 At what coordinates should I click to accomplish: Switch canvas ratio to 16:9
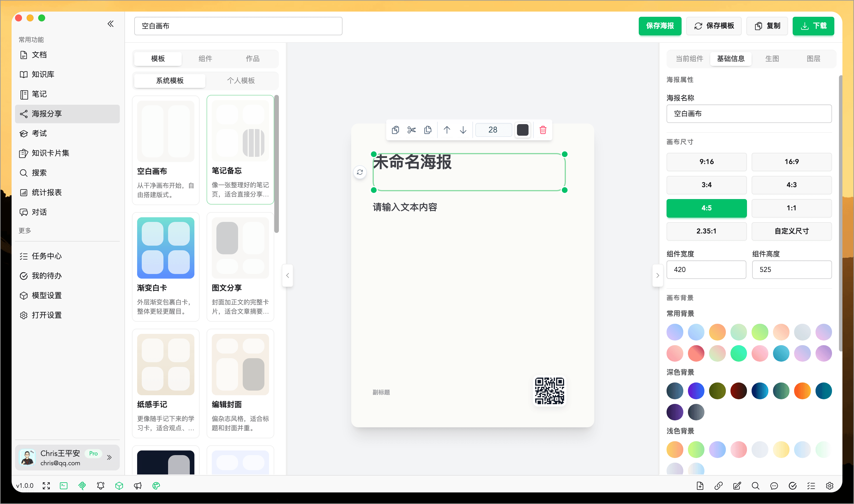point(792,162)
